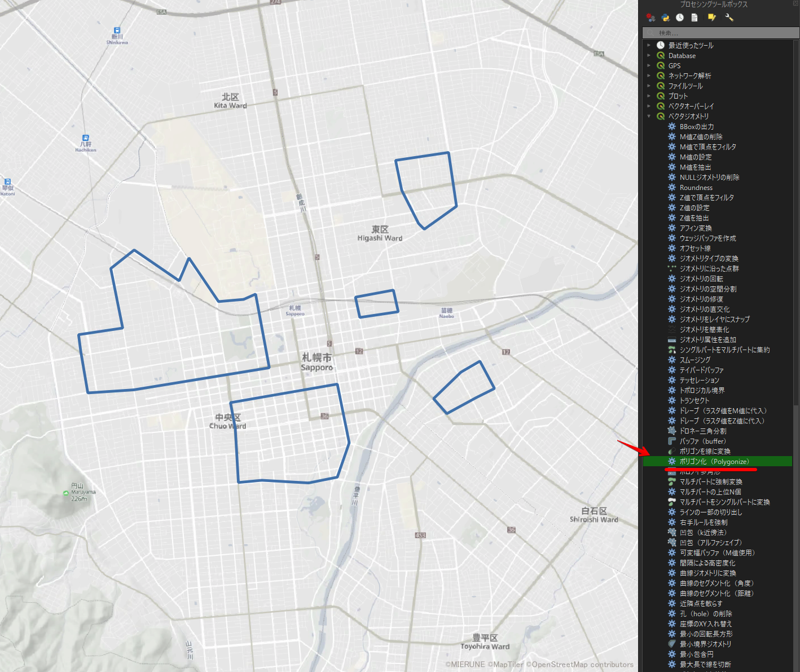Open the Results Viewer document icon
This screenshot has width=800, height=672.
694,17
